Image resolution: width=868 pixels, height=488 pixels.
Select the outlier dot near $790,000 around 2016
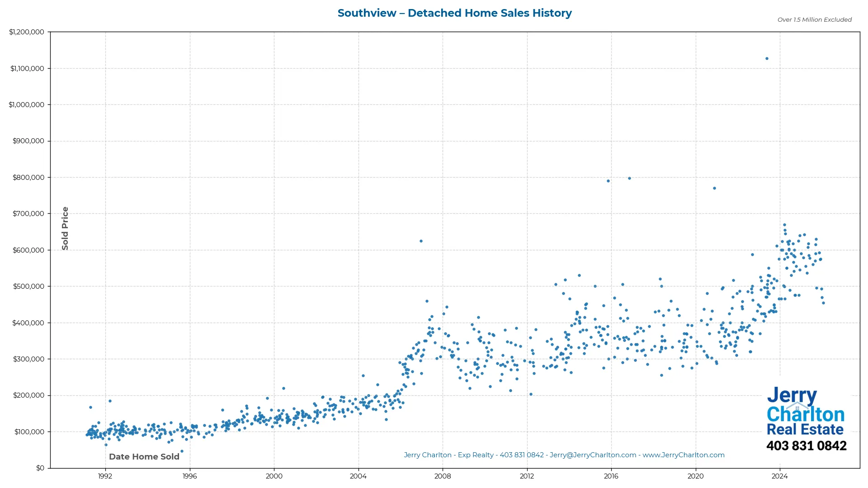click(609, 181)
